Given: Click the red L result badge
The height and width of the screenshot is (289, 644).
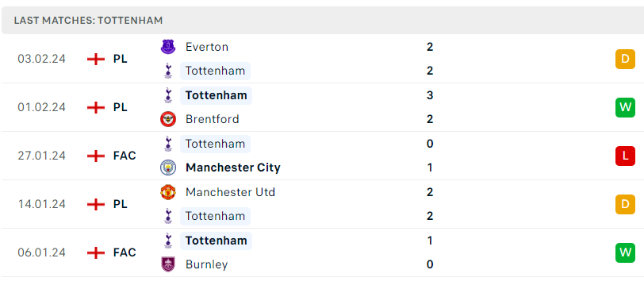Looking at the screenshot, I should click(625, 156).
